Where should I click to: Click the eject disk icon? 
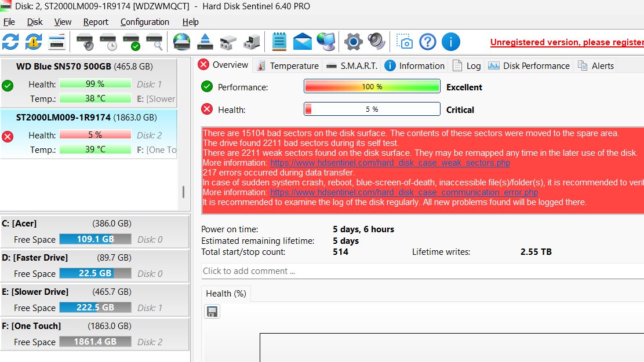coord(205,42)
